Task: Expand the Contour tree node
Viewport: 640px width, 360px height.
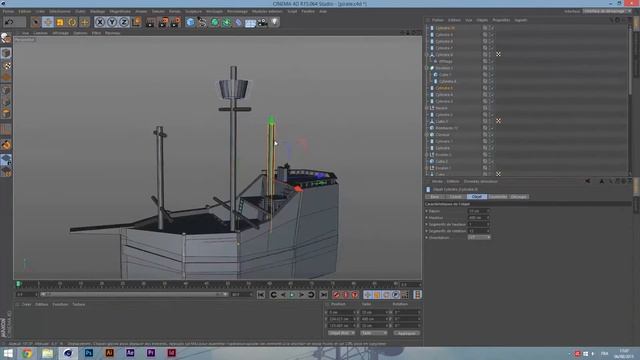Action: click(x=427, y=134)
